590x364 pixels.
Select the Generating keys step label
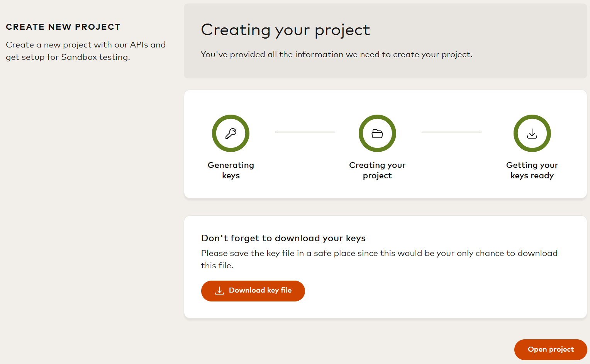coord(231,170)
